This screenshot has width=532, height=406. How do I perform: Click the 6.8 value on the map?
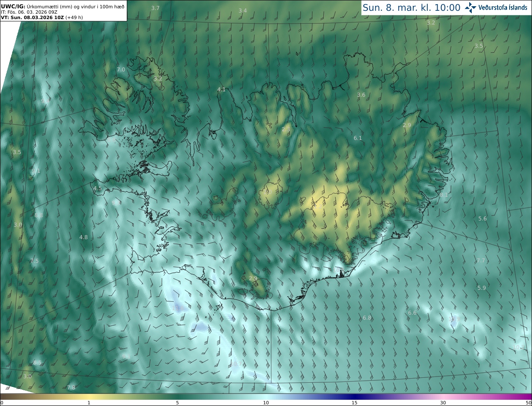click(x=367, y=318)
